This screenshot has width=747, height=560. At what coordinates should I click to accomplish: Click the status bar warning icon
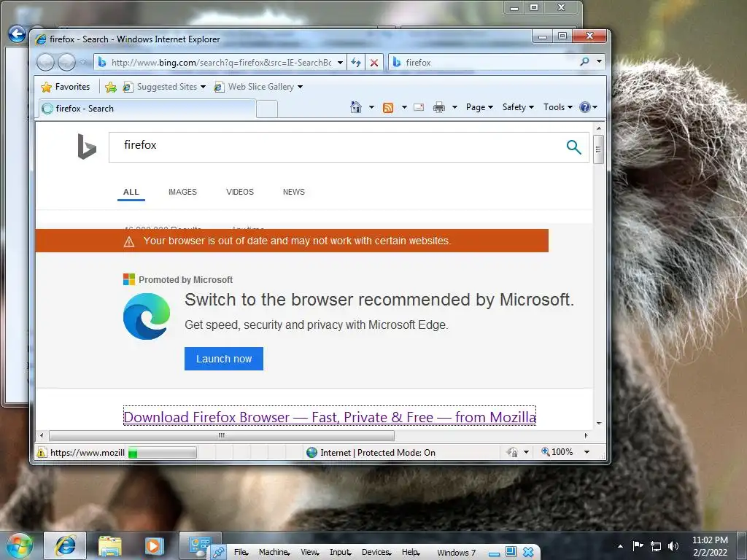(x=42, y=452)
